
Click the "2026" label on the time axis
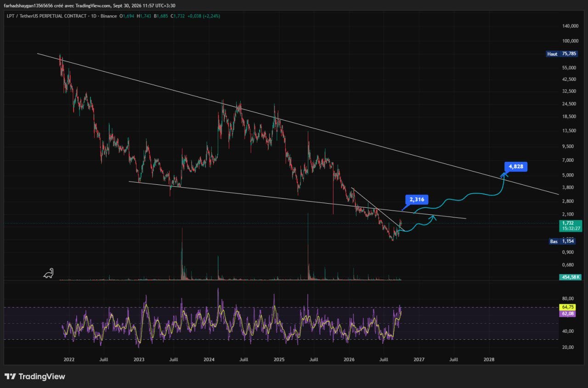click(349, 359)
